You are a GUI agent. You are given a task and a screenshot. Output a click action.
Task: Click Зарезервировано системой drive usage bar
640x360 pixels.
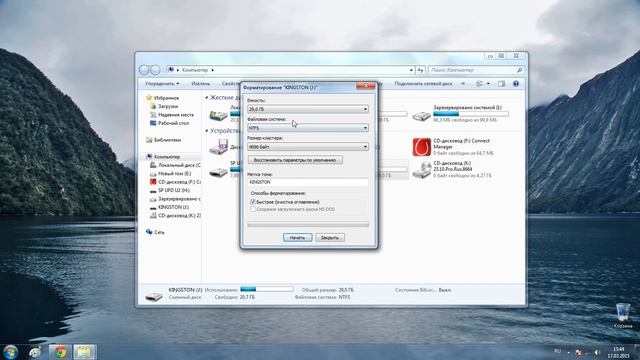click(471, 114)
